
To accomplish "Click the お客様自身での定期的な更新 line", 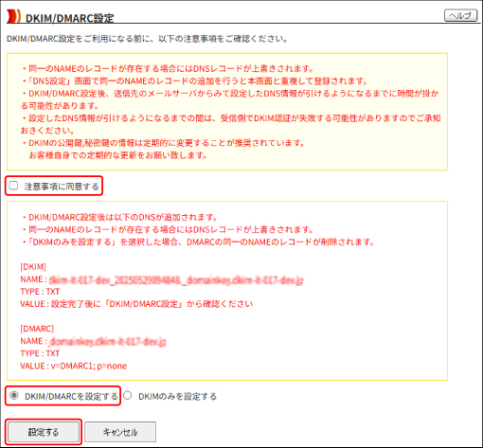I will (117, 155).
